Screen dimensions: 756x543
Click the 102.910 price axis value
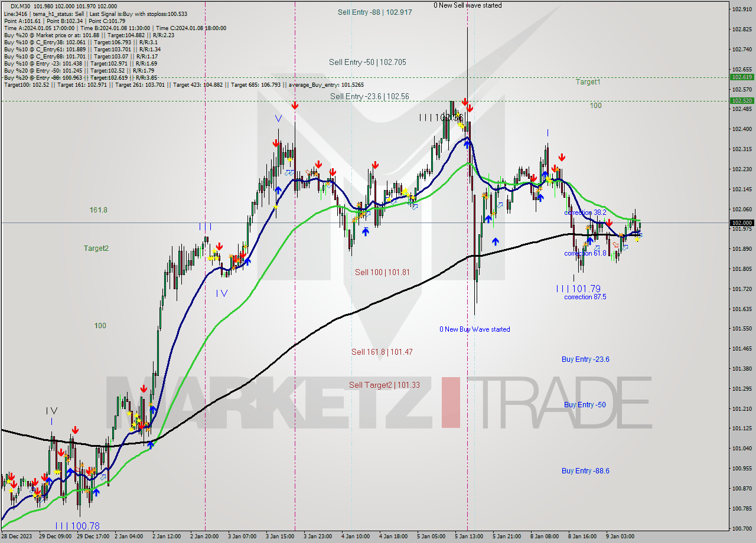(x=741, y=9)
